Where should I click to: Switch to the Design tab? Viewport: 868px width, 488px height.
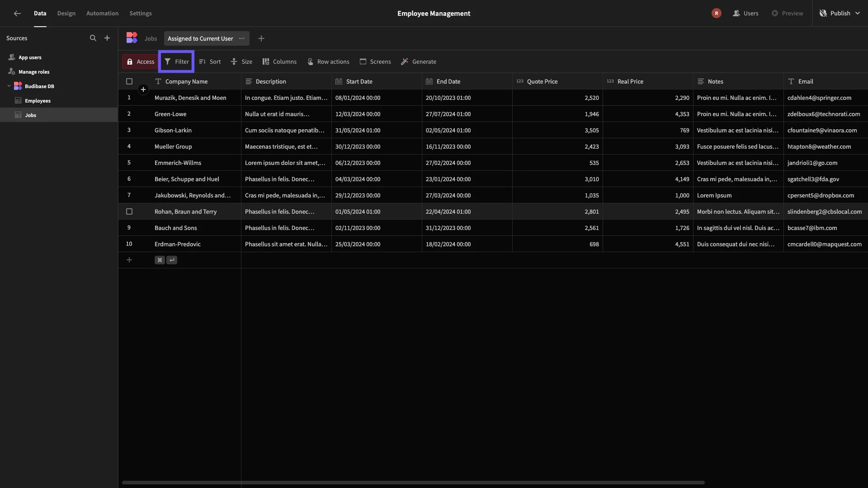pyautogui.click(x=66, y=13)
